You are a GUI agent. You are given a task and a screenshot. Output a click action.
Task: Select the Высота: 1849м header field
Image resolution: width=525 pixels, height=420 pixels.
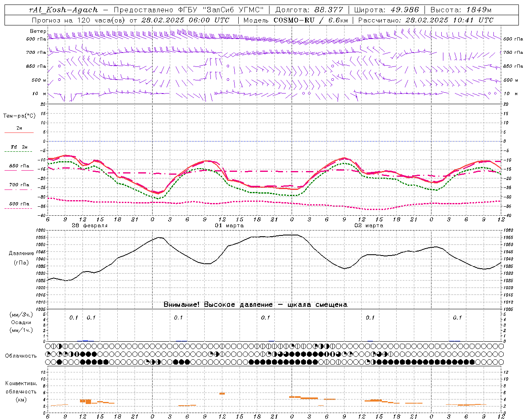(461, 10)
